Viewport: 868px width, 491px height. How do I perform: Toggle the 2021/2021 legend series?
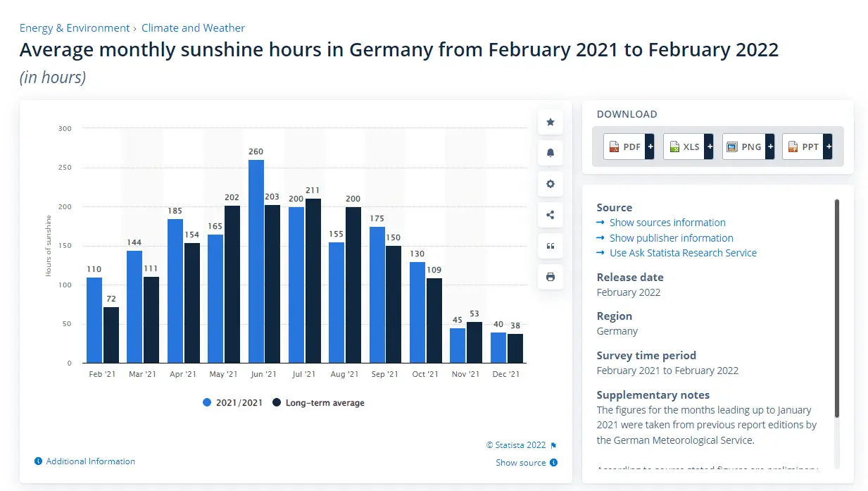click(x=232, y=403)
